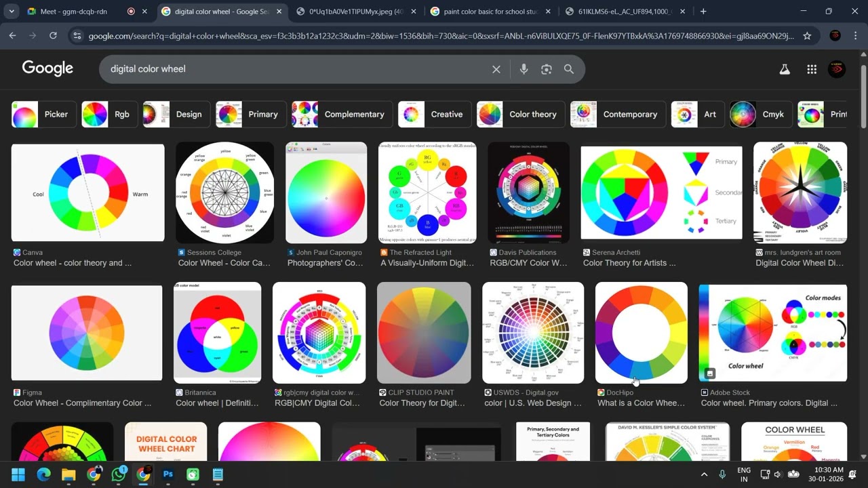Open the tab search dropdown arrow
The width and height of the screenshot is (868, 488).
pyautogui.click(x=12, y=12)
